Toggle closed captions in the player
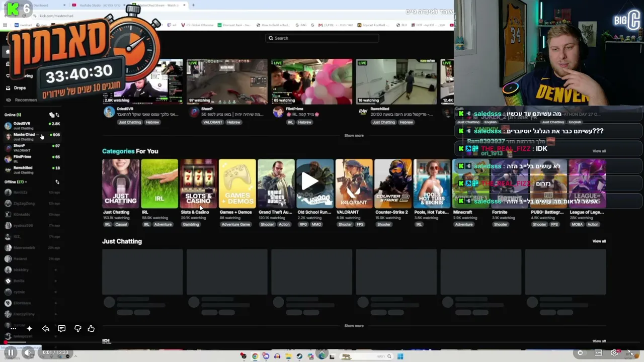The height and width of the screenshot is (362, 644). pos(598,352)
